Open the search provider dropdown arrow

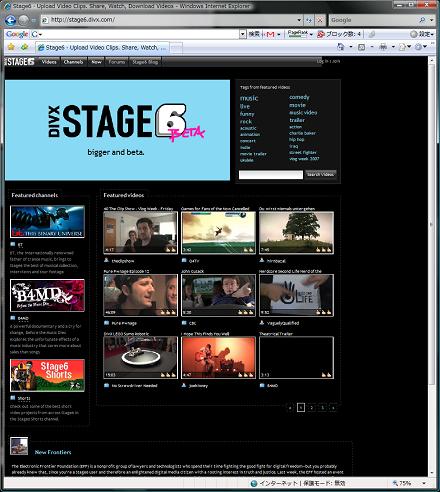click(431, 20)
